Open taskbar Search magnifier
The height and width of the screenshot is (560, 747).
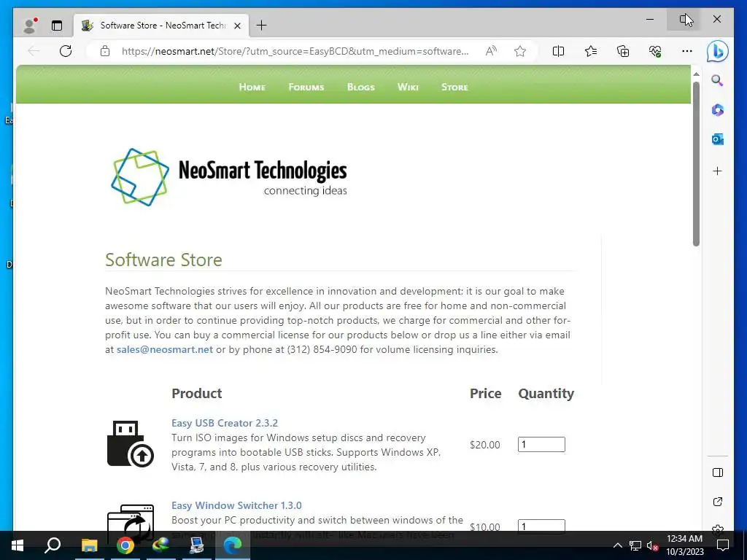(x=53, y=545)
